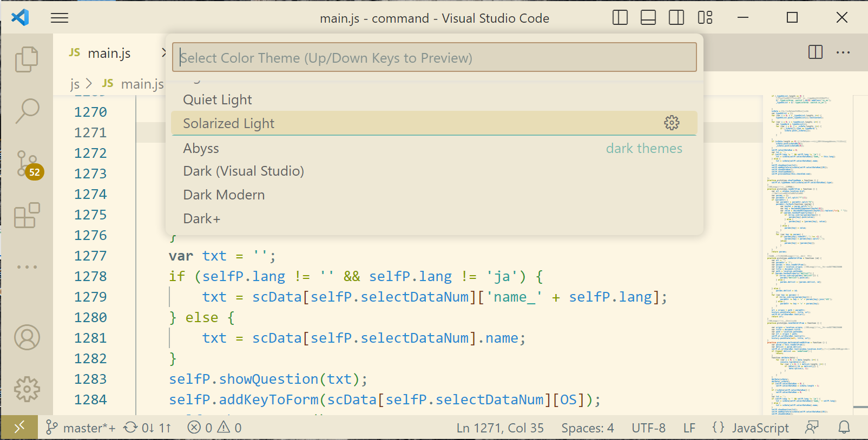Click 'else' keyword on line 1280

point(202,317)
